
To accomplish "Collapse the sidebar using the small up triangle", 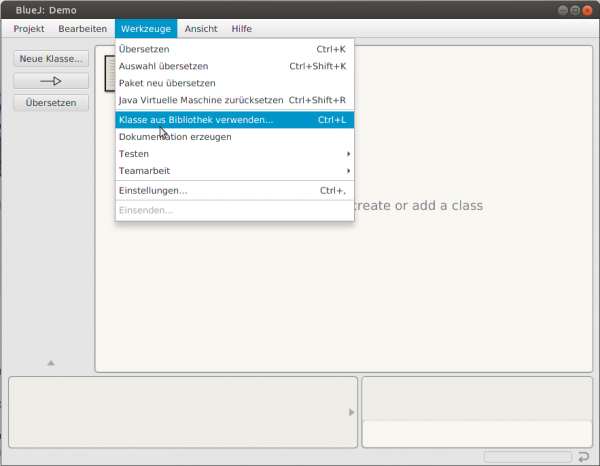I will pos(51,362).
